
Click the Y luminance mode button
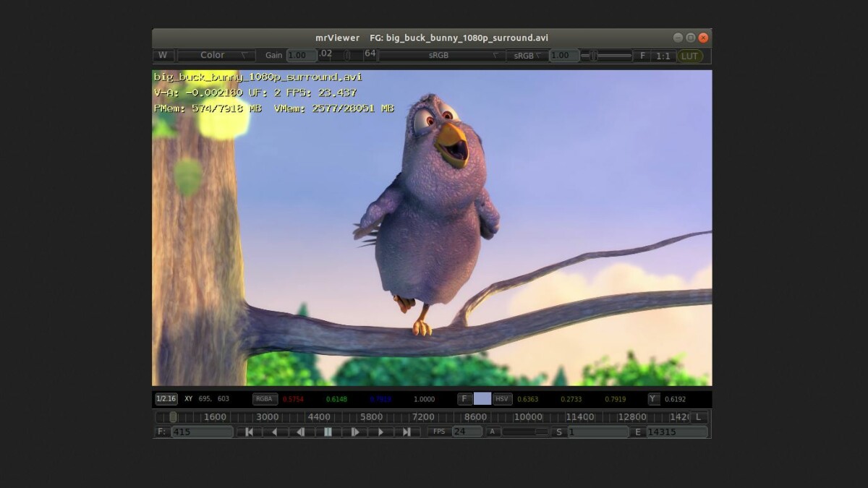653,399
